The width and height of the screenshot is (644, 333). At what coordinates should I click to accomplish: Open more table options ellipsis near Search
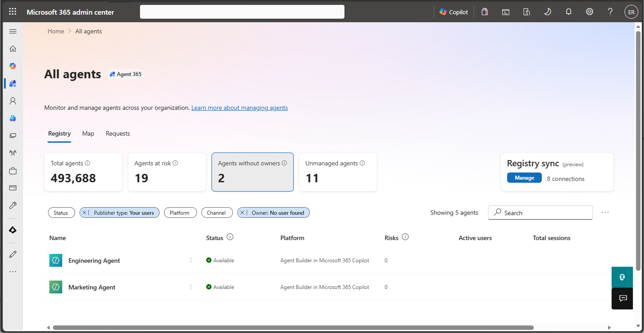[605, 213]
